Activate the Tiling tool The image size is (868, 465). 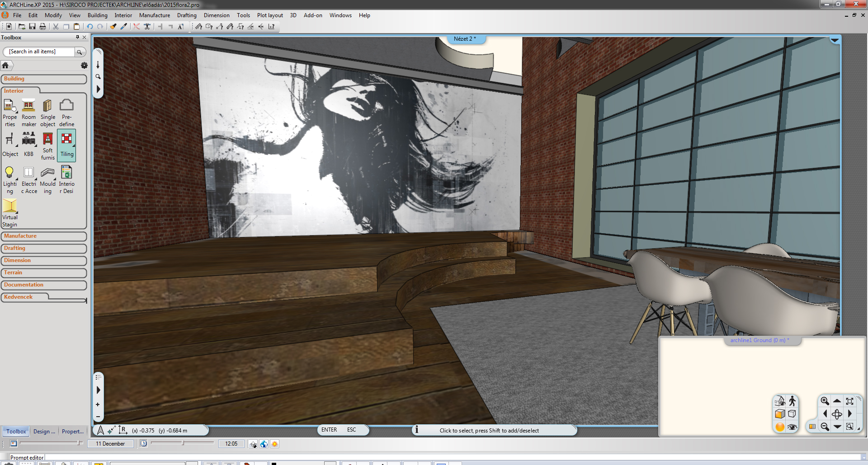pos(66,145)
